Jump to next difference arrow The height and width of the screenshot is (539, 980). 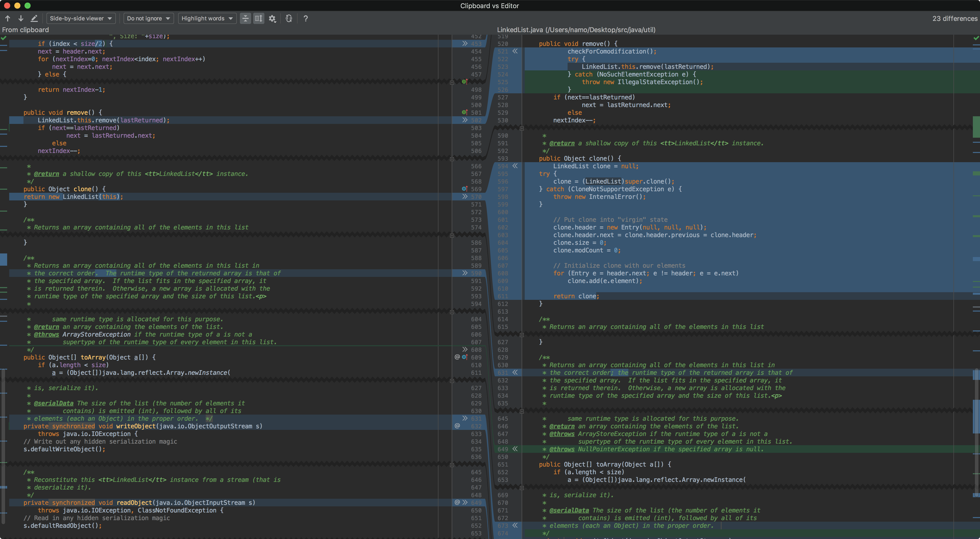pyautogui.click(x=21, y=18)
